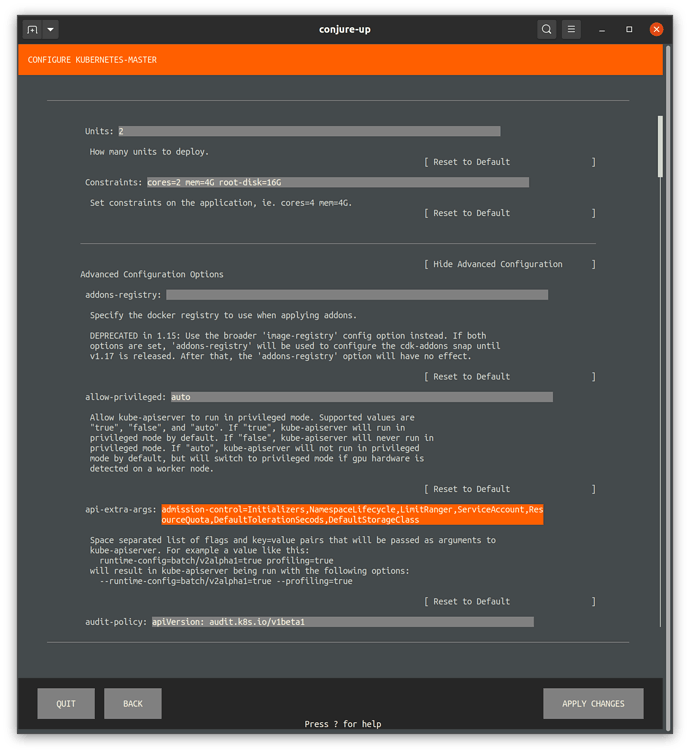
Task: Click the api-extra-args highlighted field
Action: [352, 514]
